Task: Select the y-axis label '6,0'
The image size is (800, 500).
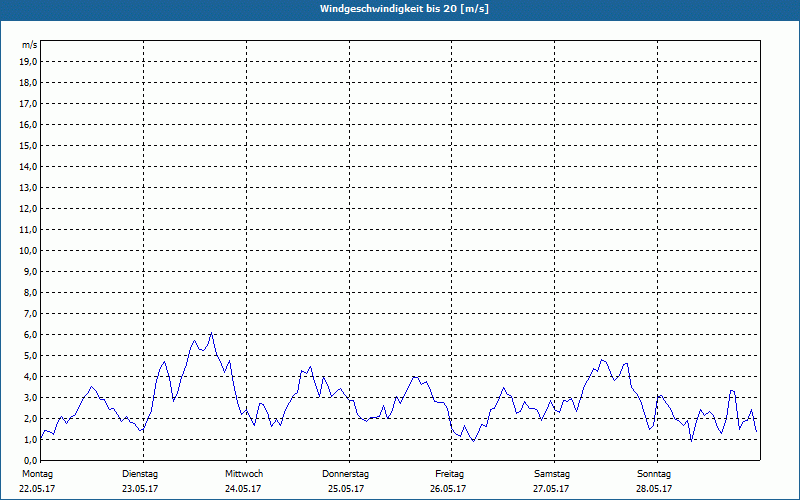Action: coord(31,334)
